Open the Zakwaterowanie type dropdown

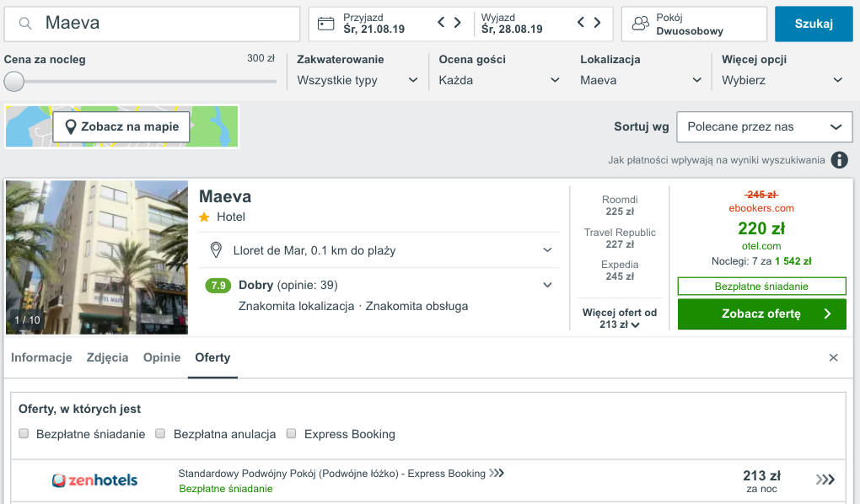click(x=357, y=80)
